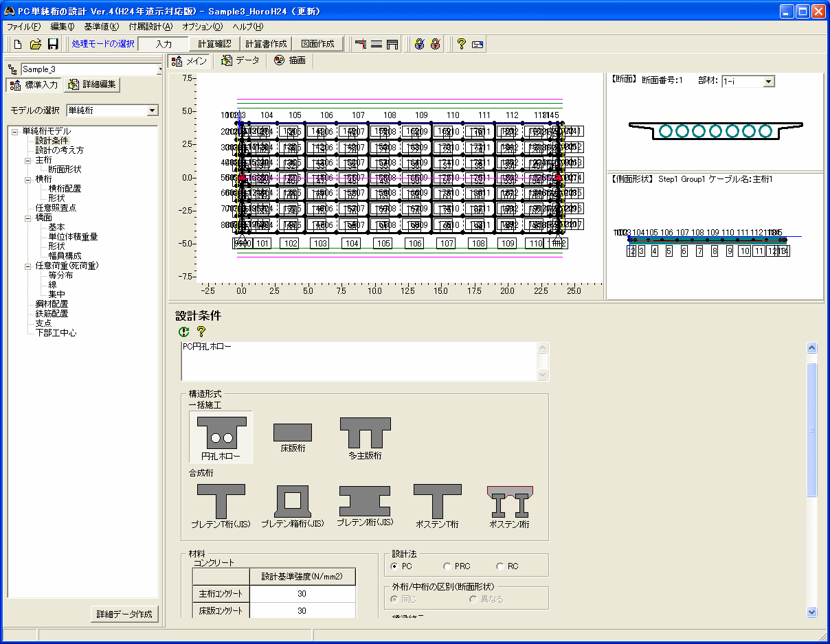Image resolution: width=830 pixels, height=644 pixels.
Task: Toggle the 標準入力 mode button
Action: click(x=34, y=85)
